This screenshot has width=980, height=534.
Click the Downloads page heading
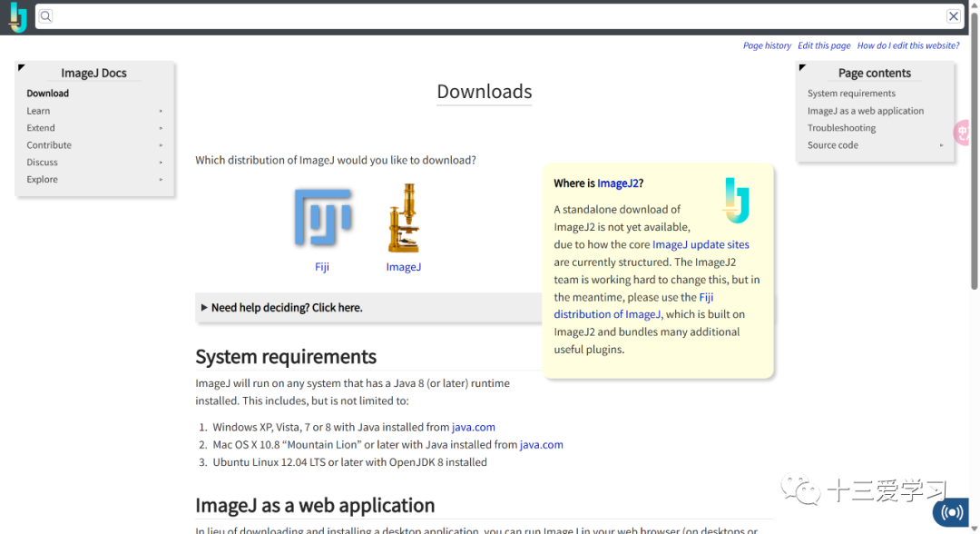pyautogui.click(x=485, y=92)
